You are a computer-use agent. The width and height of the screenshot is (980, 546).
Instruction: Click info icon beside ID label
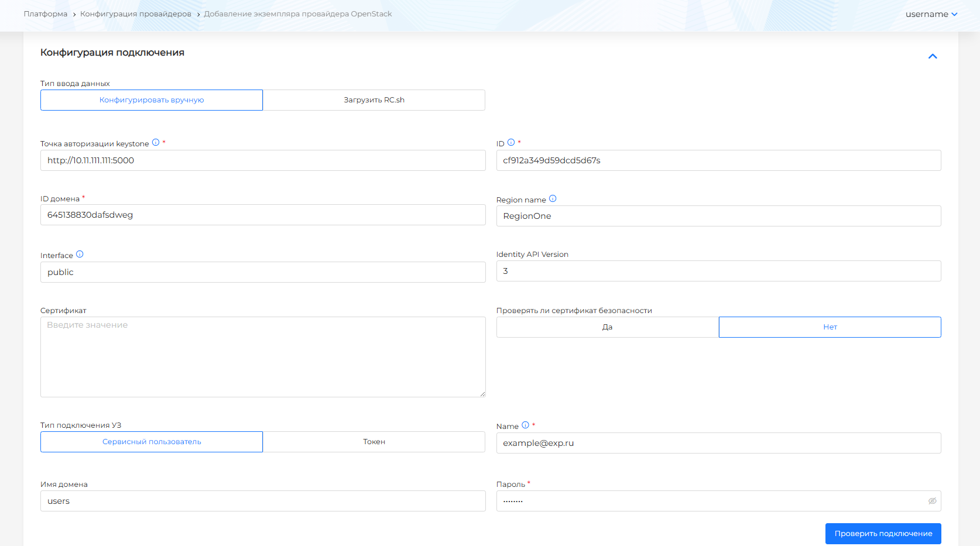click(x=511, y=142)
